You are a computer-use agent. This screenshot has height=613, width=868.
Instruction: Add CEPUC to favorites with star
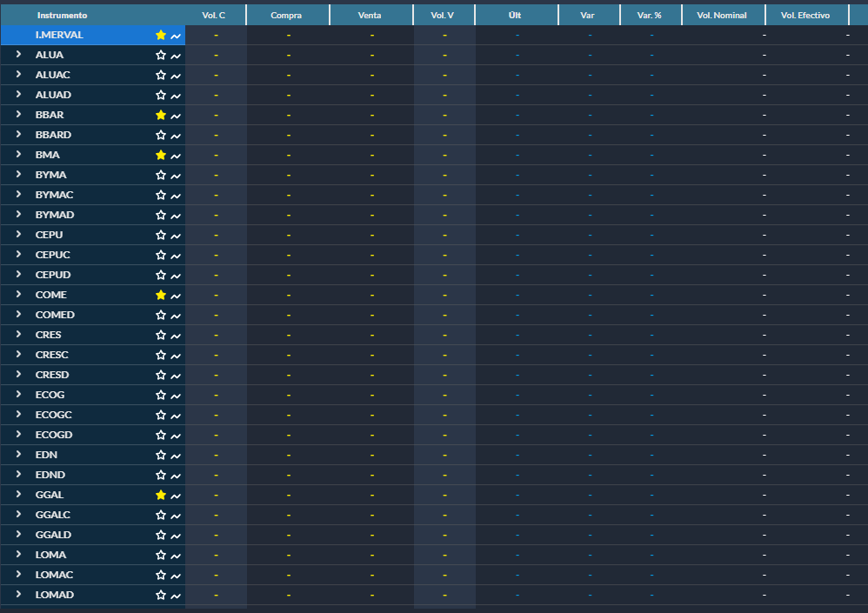pos(161,255)
